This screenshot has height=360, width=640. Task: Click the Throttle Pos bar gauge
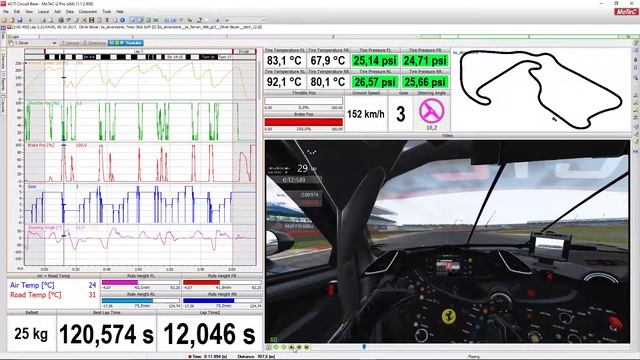(304, 101)
